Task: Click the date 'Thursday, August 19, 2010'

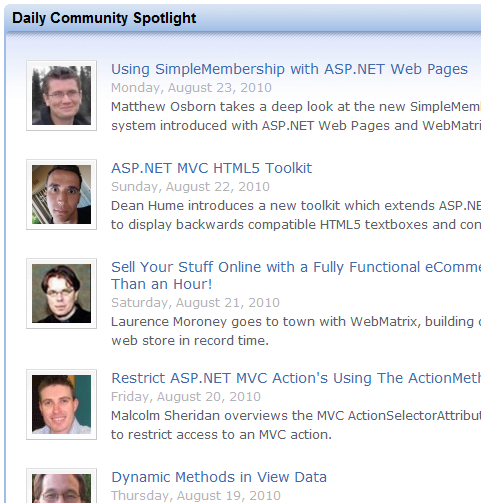Action: click(196, 496)
